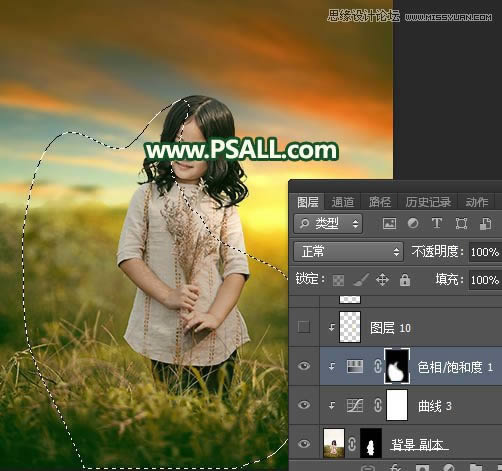Image resolution: width=502 pixels, height=471 pixels.
Task: Click the 不透明度 100% value field
Action: click(485, 252)
